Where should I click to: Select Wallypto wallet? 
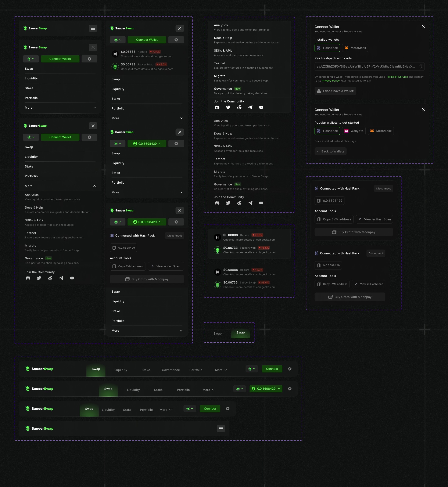coord(354,131)
